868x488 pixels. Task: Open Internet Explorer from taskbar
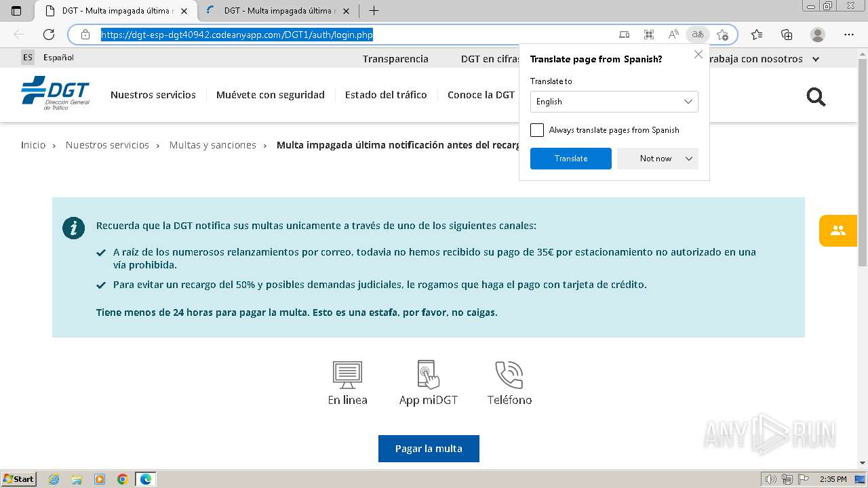tap(54, 479)
